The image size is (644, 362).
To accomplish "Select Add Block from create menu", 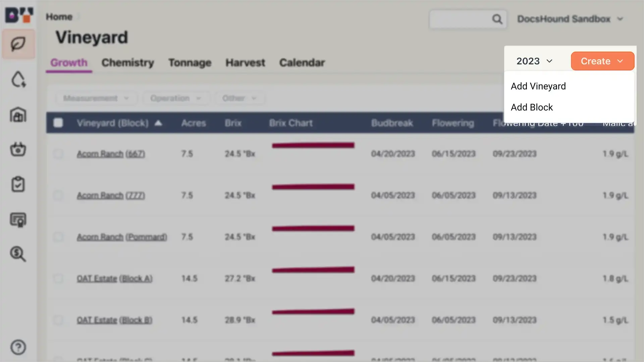I will click(x=532, y=107).
